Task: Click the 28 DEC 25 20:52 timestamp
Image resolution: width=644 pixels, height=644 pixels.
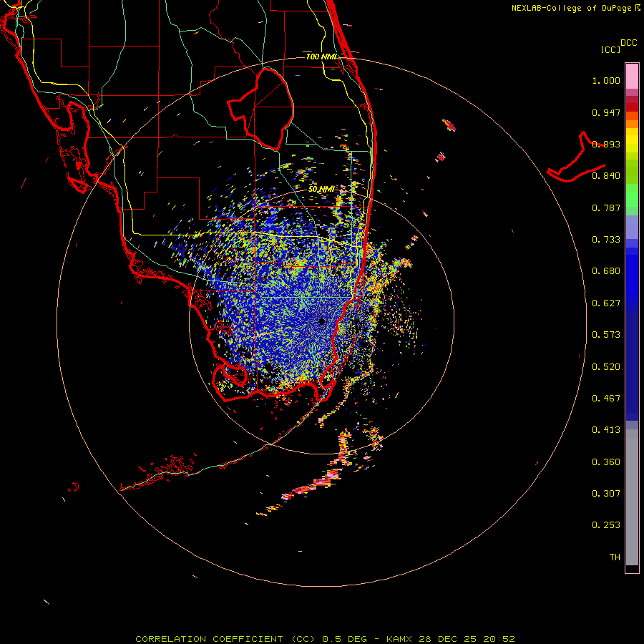Action: point(467,639)
